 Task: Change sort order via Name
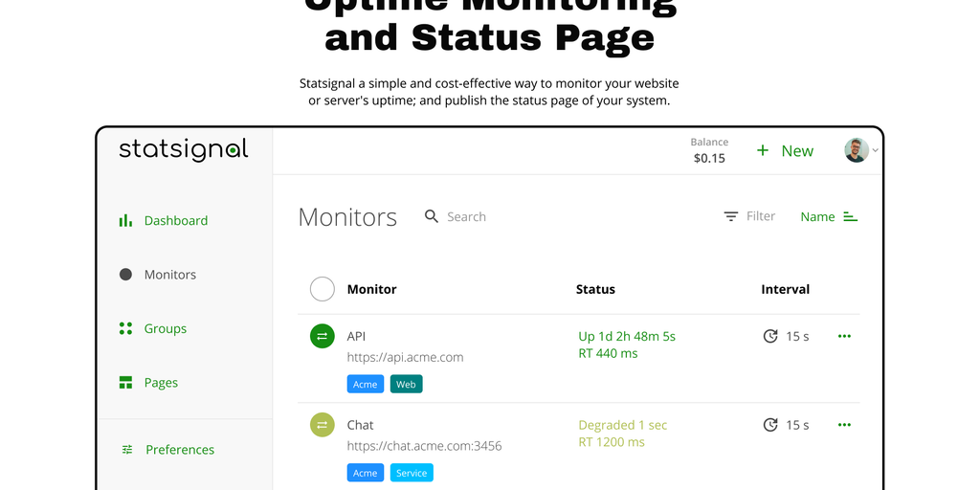click(829, 217)
